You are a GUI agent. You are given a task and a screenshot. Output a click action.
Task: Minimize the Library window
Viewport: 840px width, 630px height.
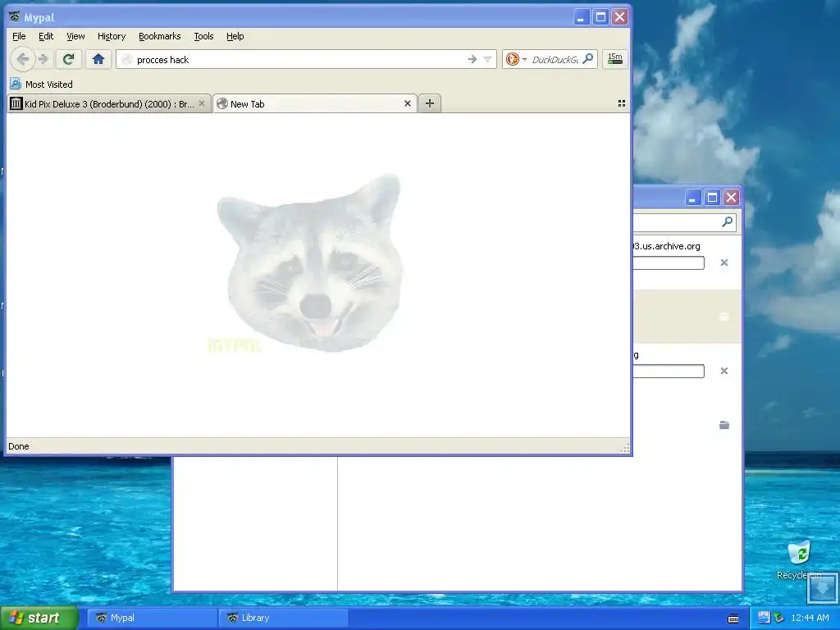[692, 198]
